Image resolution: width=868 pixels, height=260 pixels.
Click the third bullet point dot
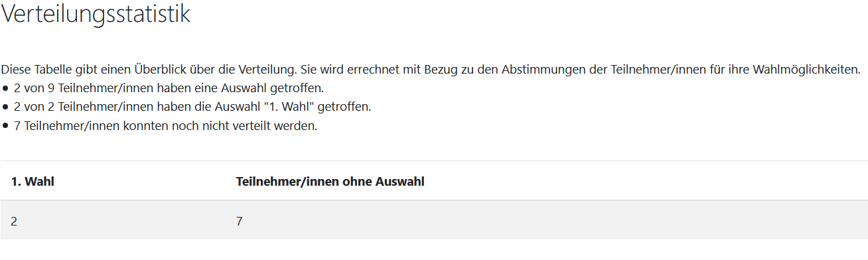(x=5, y=126)
